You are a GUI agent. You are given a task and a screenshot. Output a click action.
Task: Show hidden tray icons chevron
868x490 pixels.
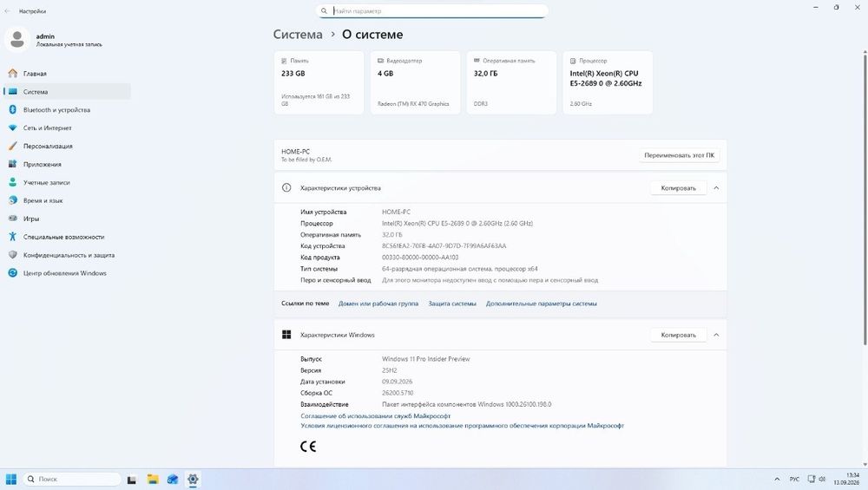click(777, 479)
